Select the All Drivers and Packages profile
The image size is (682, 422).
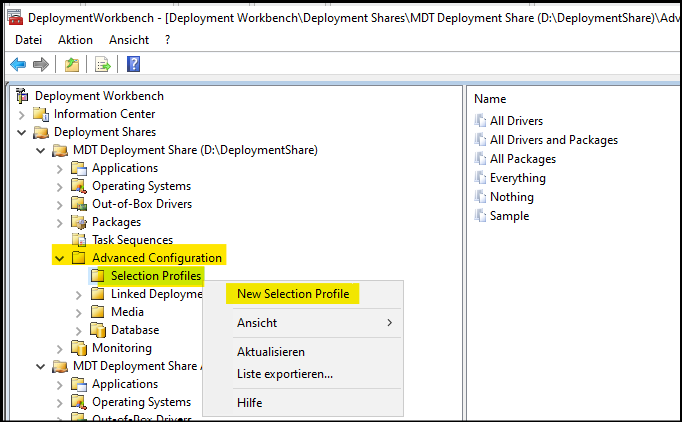[x=554, y=140]
